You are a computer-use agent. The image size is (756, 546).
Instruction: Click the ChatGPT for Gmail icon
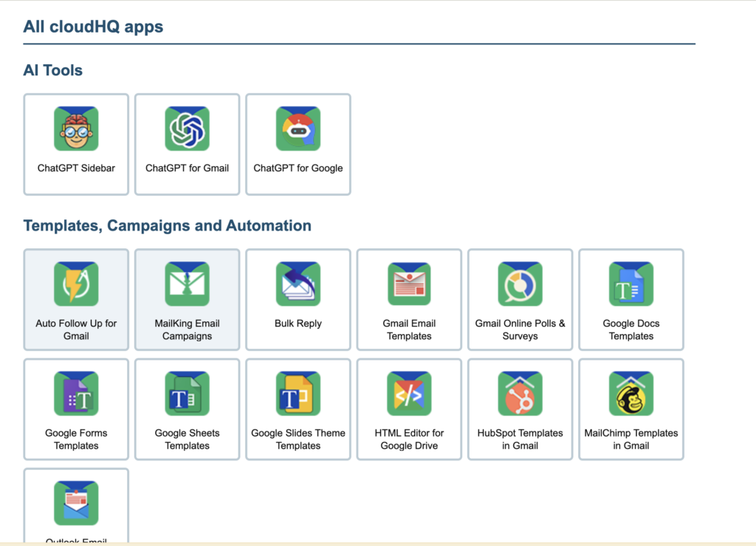[x=187, y=129]
